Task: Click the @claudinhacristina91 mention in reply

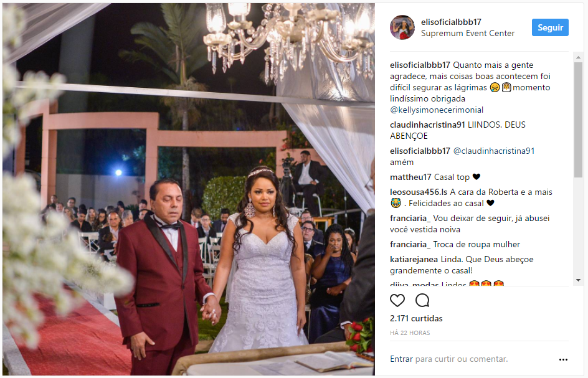Action: (x=494, y=151)
